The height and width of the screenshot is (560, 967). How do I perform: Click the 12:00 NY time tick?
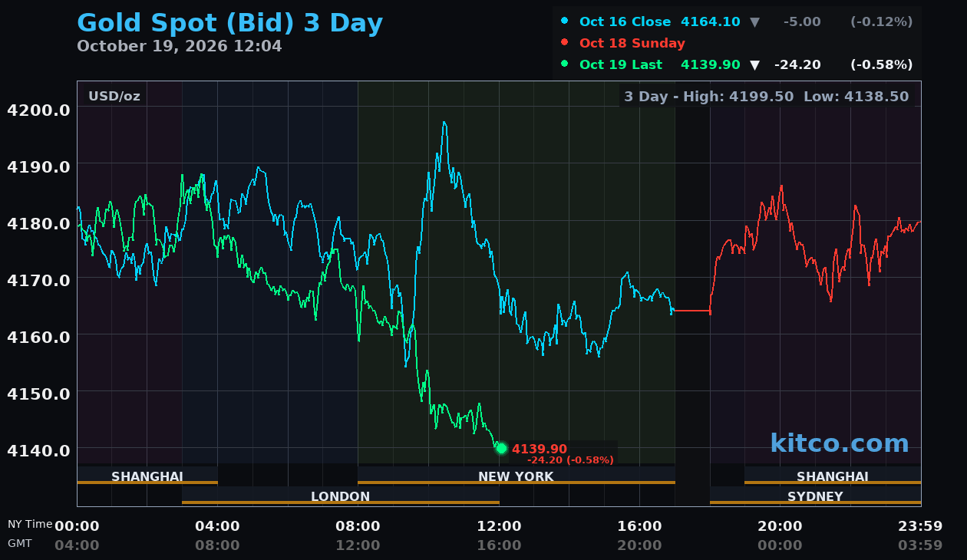(499, 526)
